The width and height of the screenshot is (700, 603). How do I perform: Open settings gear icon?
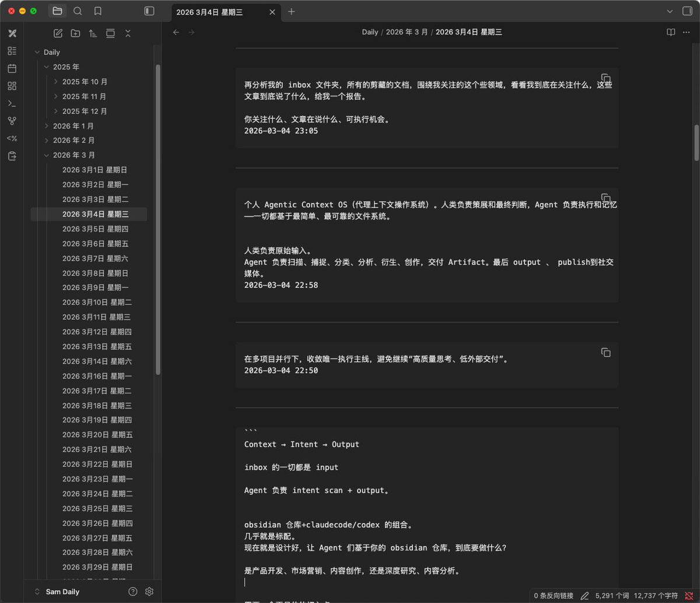pos(149,591)
